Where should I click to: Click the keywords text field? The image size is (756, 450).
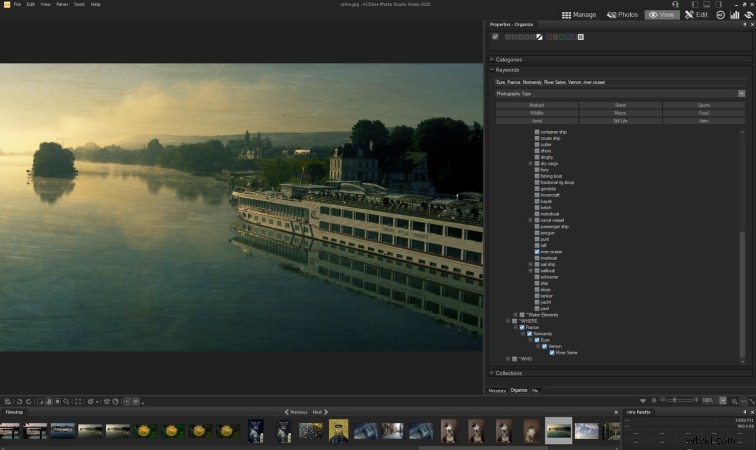click(x=620, y=82)
